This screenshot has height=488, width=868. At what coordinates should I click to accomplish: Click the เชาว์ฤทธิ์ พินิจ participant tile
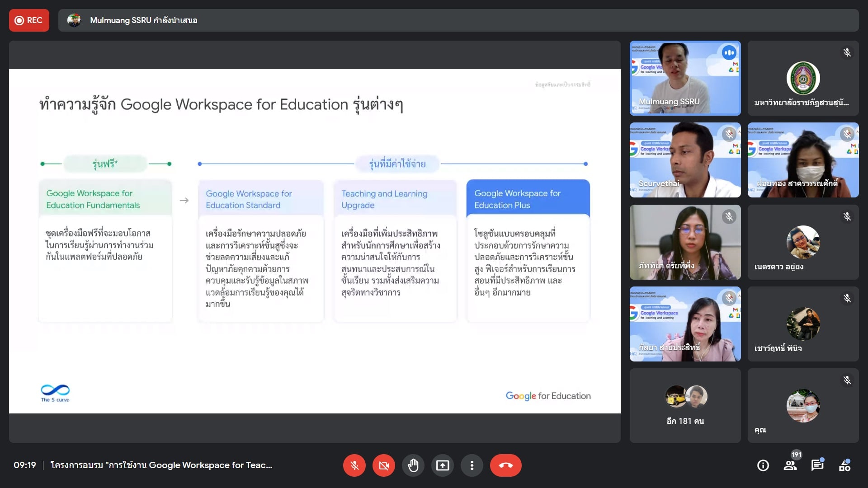pos(803,324)
